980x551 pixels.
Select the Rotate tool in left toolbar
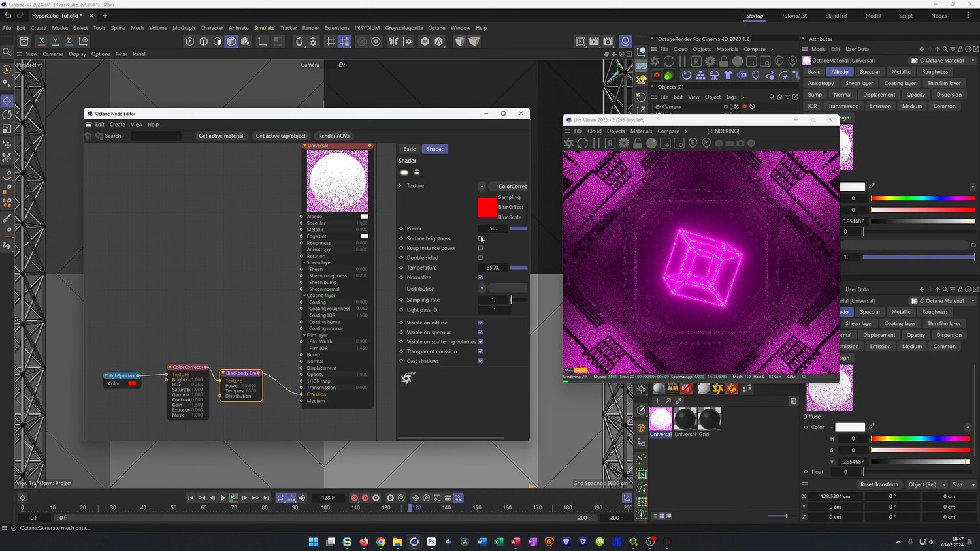click(x=7, y=115)
